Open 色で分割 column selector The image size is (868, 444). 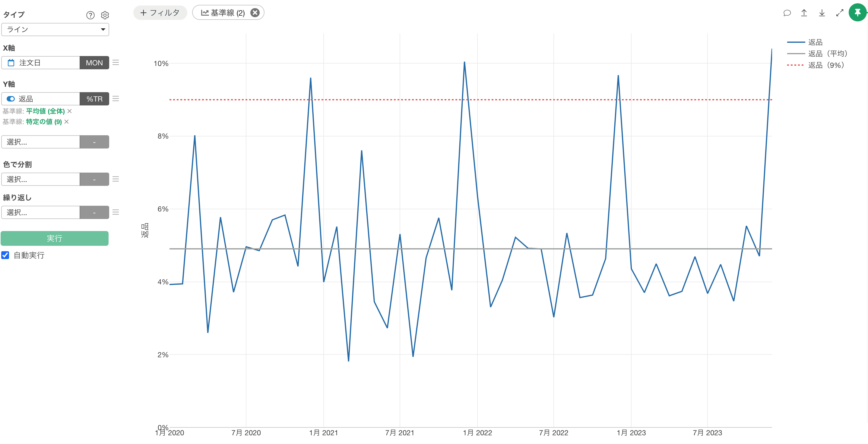pos(40,179)
